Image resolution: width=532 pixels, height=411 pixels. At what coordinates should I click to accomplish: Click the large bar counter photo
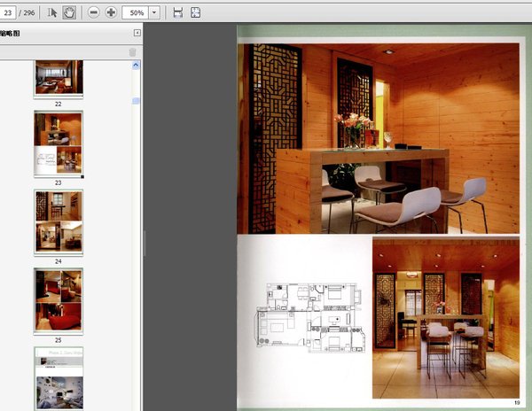click(379, 138)
